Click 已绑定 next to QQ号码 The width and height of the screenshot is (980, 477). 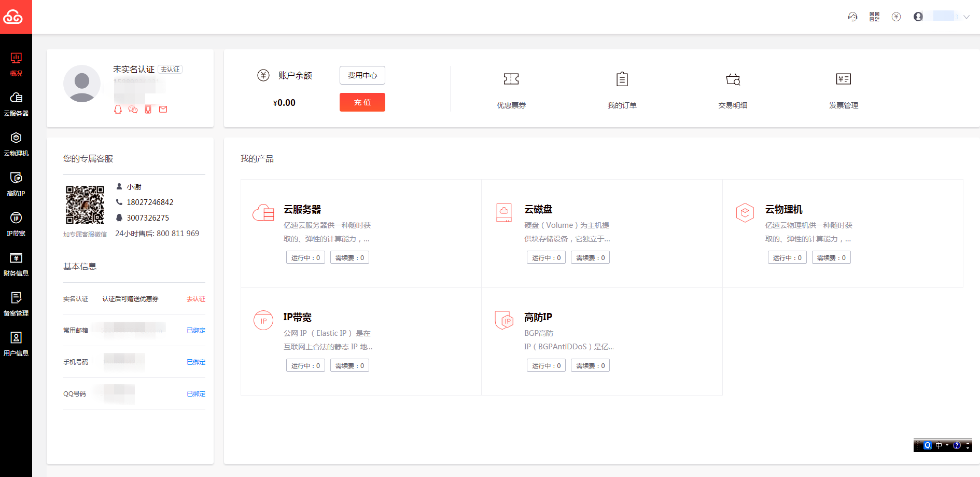click(x=195, y=393)
